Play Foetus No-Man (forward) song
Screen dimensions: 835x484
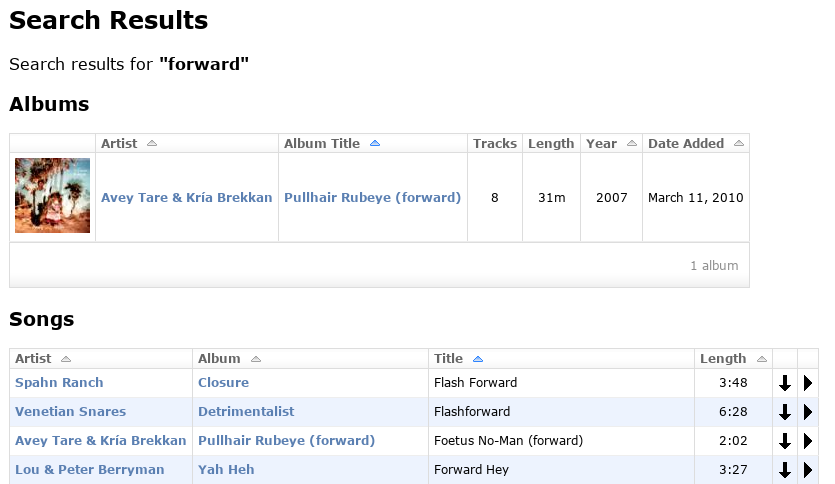[x=808, y=441]
